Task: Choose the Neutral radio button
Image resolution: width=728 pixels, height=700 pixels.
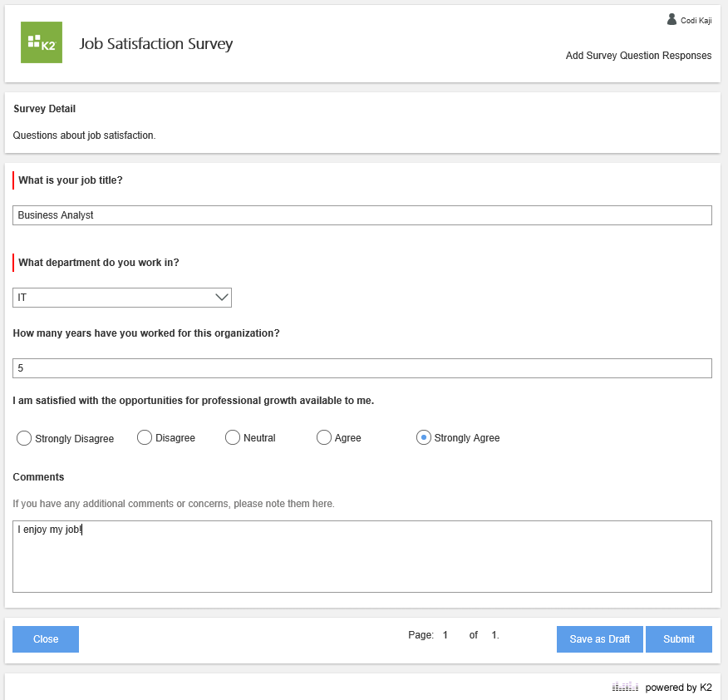Action: pos(233,437)
